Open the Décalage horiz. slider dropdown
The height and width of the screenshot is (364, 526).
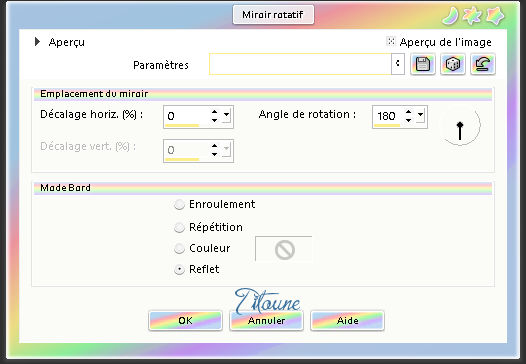pos(226,115)
